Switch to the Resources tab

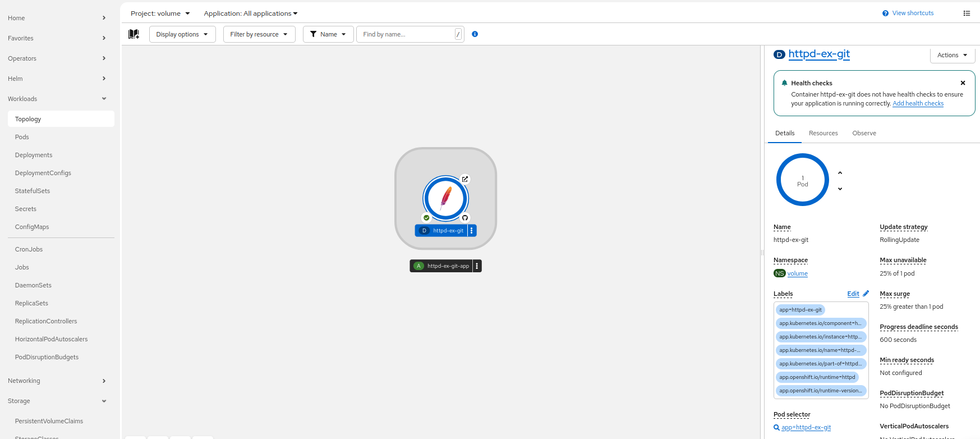(x=823, y=133)
